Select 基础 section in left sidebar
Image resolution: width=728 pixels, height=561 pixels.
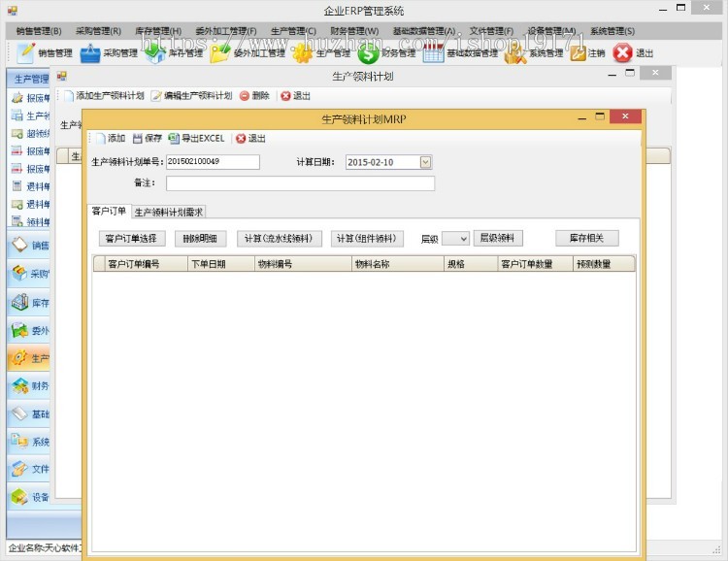pos(29,413)
